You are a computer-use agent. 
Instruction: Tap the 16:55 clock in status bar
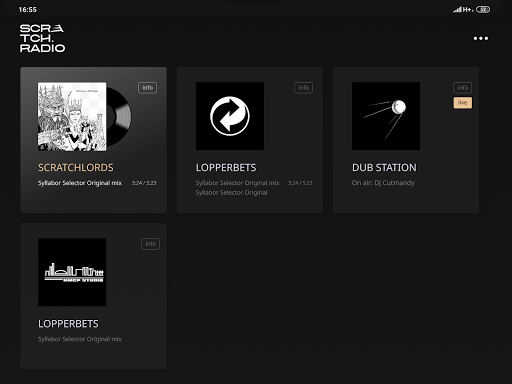28,10
